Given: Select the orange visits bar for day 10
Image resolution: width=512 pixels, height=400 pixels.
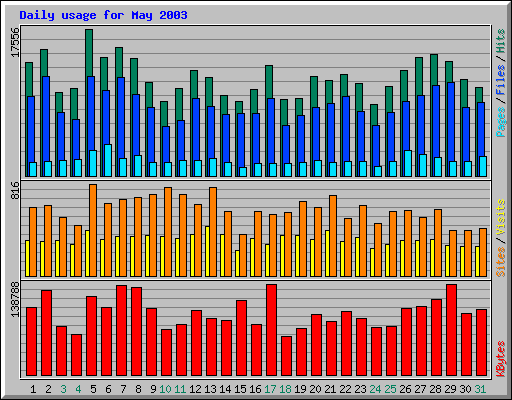Looking at the screenshot, I should [168, 232].
